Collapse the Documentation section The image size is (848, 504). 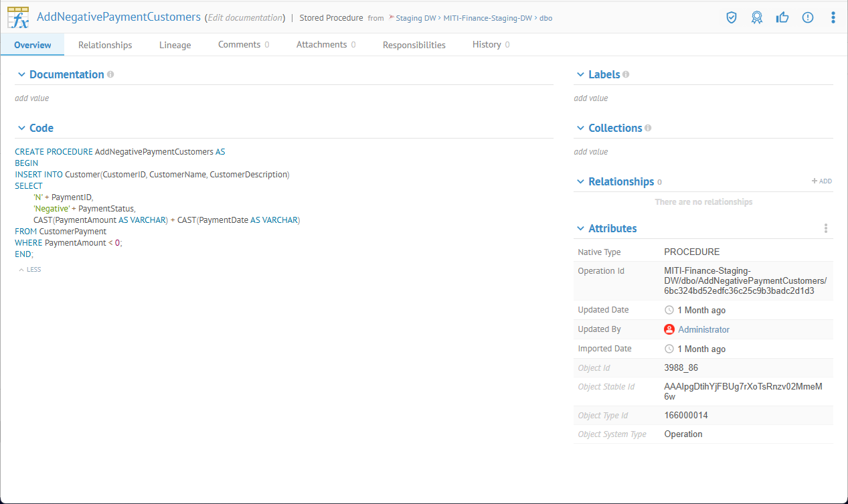coord(21,74)
